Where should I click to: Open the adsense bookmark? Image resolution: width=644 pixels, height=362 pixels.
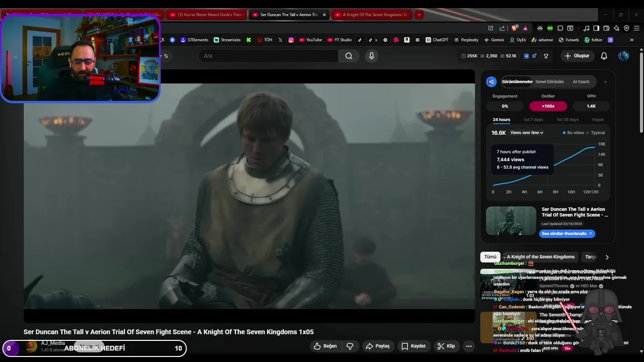(x=542, y=40)
